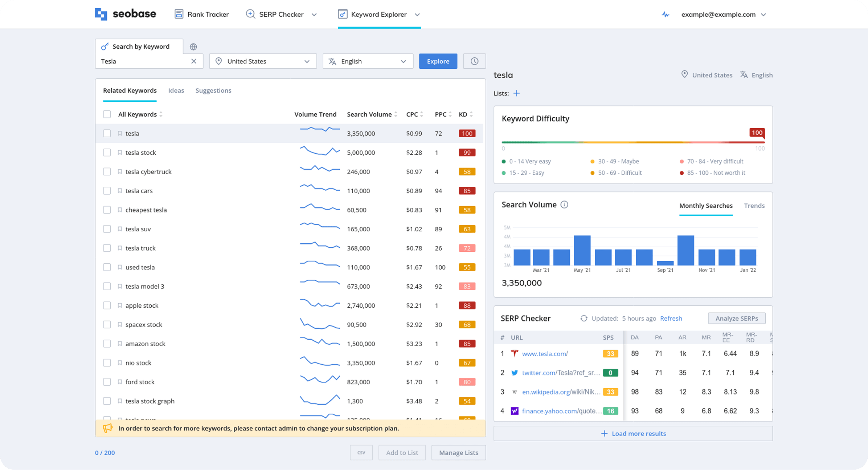Expand the Keyword Explorer nav dropdown arrow
The image size is (868, 470).
pyautogui.click(x=417, y=15)
